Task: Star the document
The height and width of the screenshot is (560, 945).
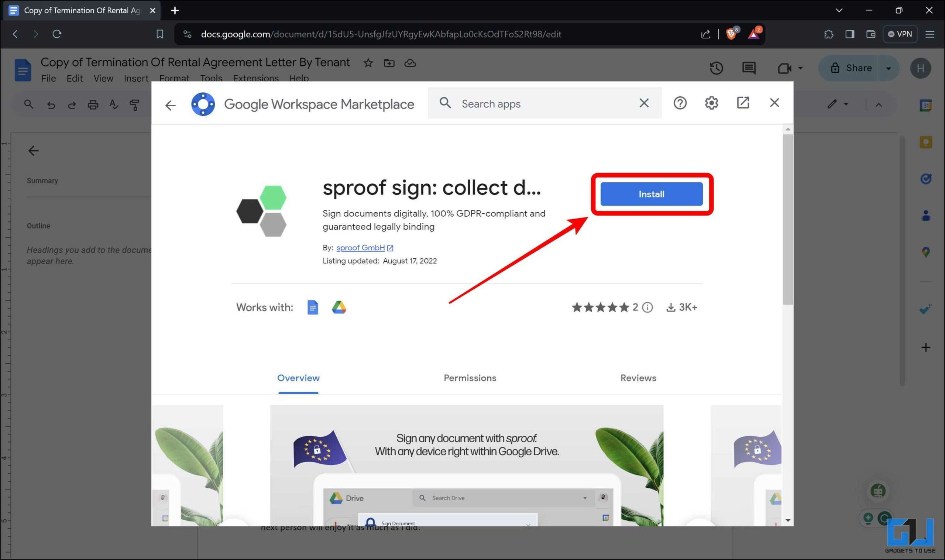Action: (368, 63)
